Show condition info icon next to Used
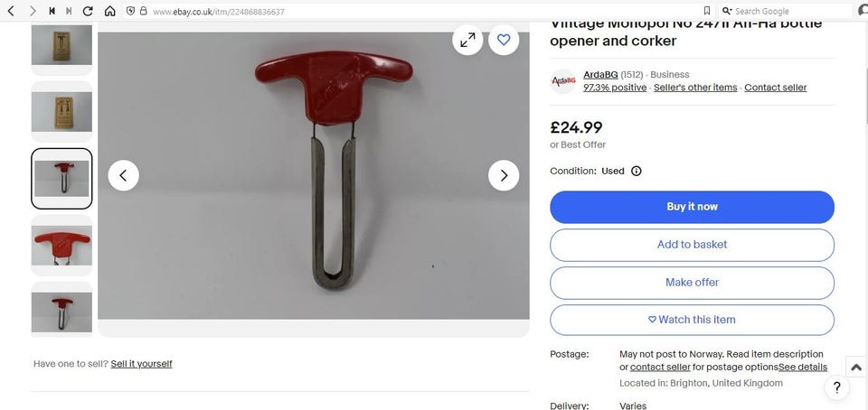868x410 pixels. click(x=637, y=171)
